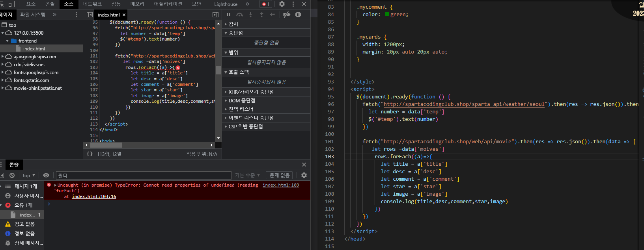Collapse the frontend folder node
Image resolution: width=644 pixels, height=250 pixels.
(x=7, y=41)
